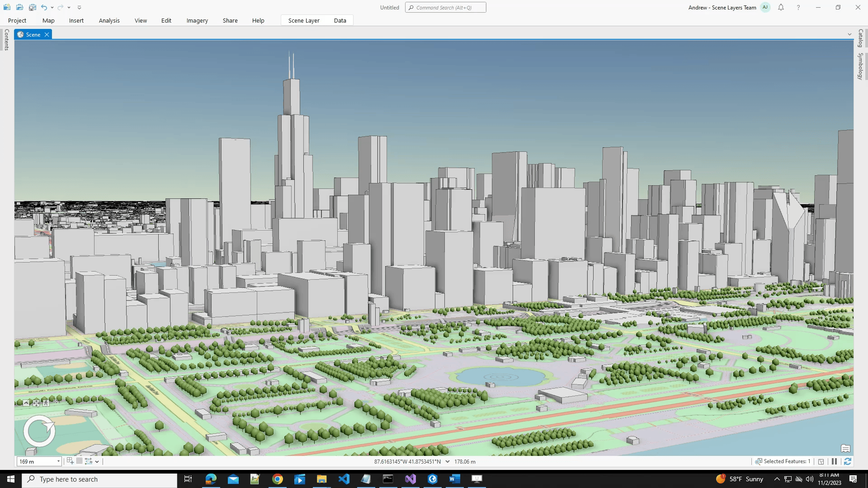Open the scene scale dropdown

click(58, 461)
